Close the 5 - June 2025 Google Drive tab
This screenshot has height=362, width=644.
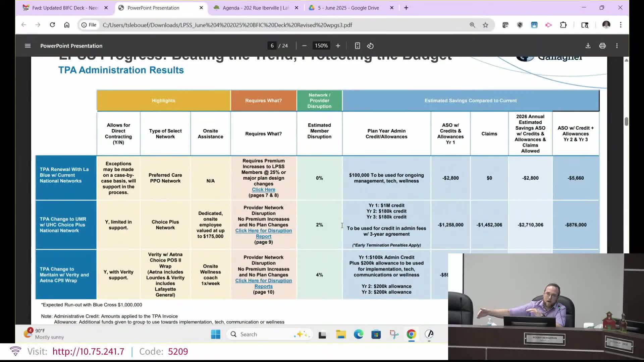coord(392,8)
